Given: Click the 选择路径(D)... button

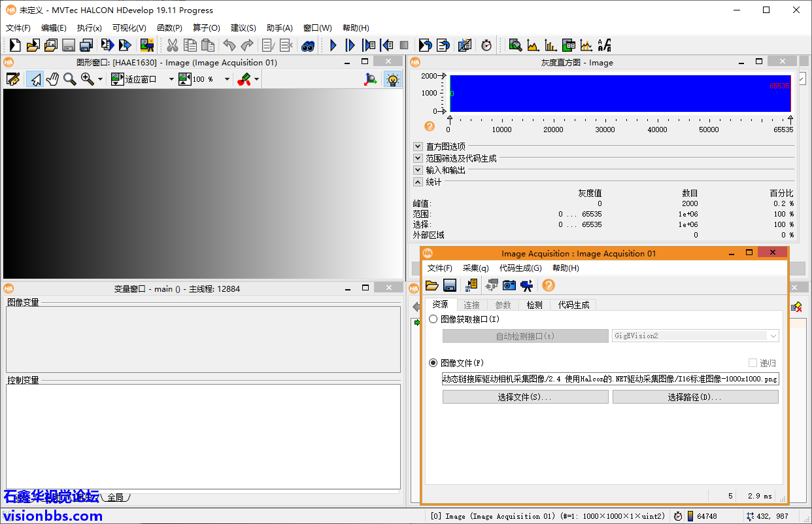Looking at the screenshot, I should point(696,397).
